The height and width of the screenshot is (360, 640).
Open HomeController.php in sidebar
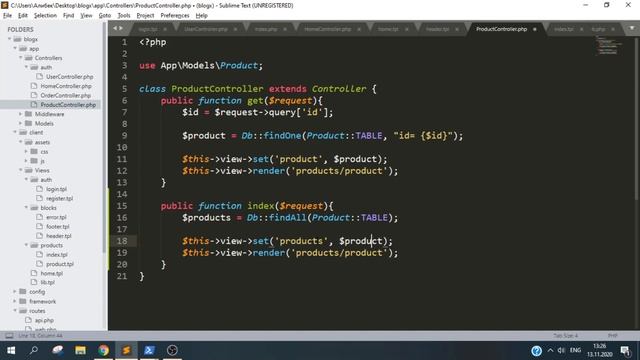66,86
